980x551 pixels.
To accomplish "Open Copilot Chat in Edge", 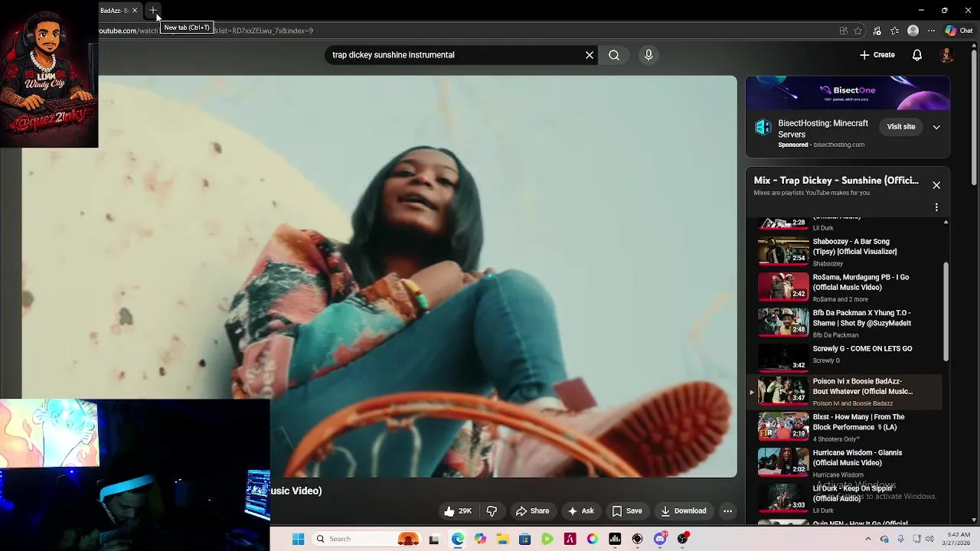I will coord(959,31).
